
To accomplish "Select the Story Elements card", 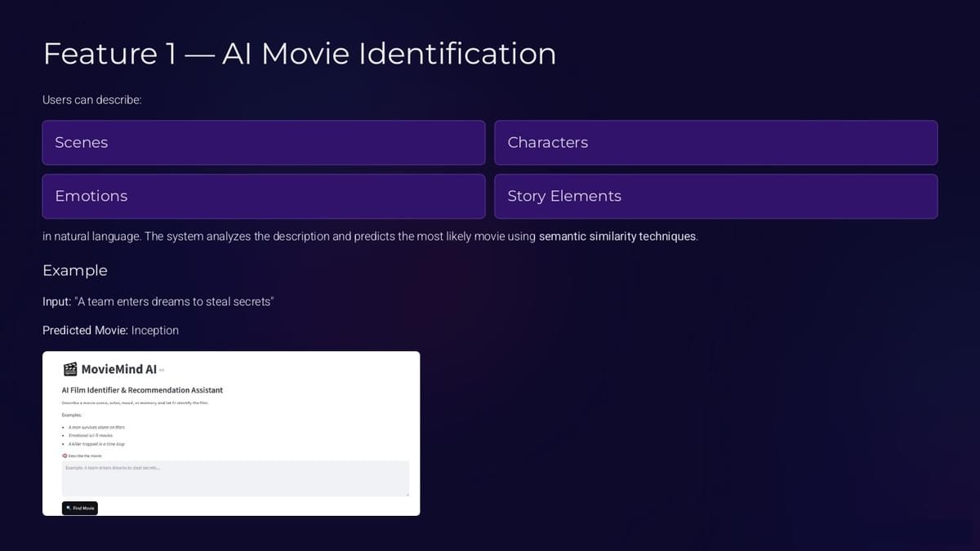I will [x=715, y=196].
